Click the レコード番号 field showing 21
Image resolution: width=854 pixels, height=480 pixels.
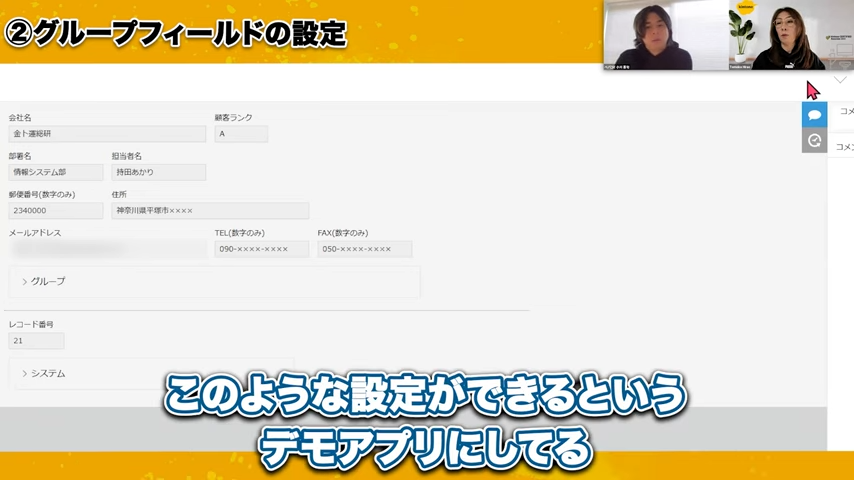pos(36,341)
